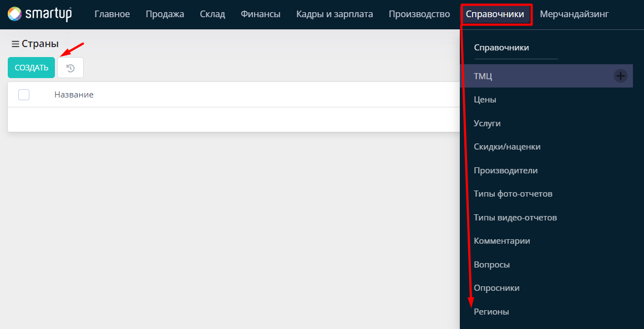Open the Производство menu
644x329 pixels.
[x=419, y=14]
